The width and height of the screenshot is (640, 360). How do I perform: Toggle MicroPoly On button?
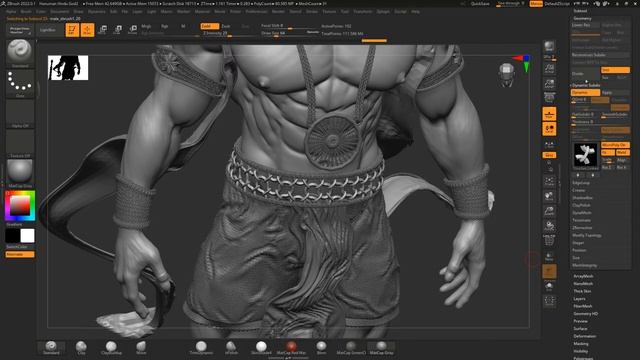click(x=615, y=145)
